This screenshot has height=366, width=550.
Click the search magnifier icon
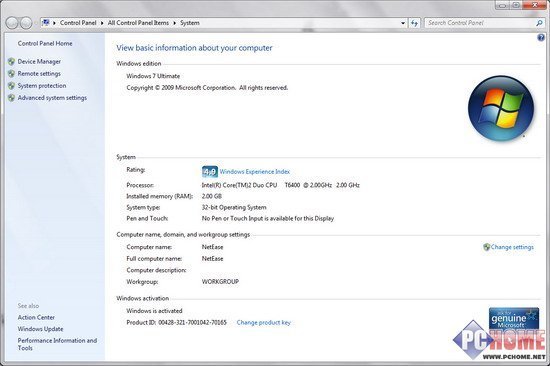(539, 23)
